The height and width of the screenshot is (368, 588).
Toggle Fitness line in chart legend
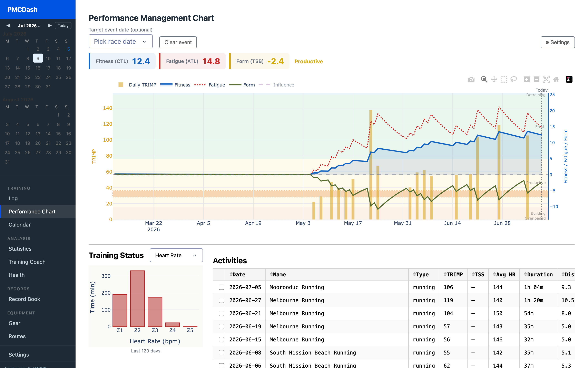175,85
